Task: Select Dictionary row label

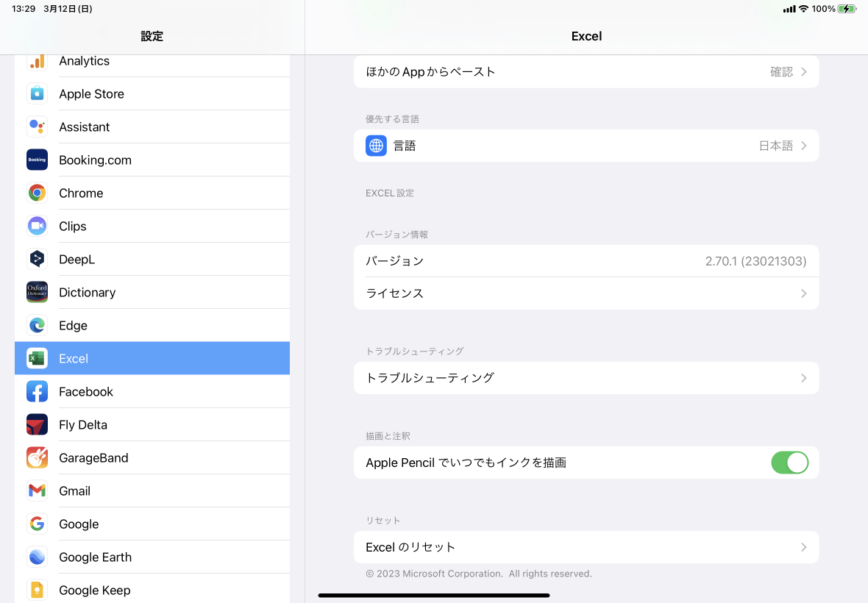Action: pyautogui.click(x=88, y=292)
